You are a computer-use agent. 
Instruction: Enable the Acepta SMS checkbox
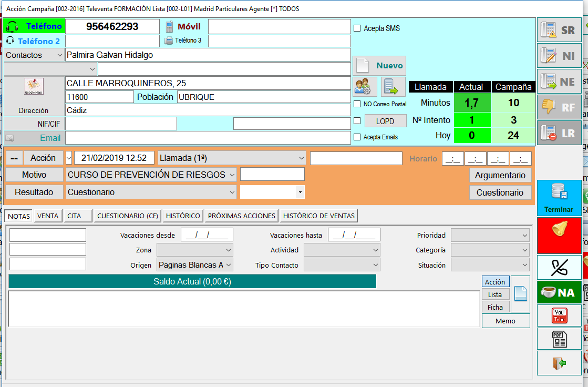(x=357, y=28)
